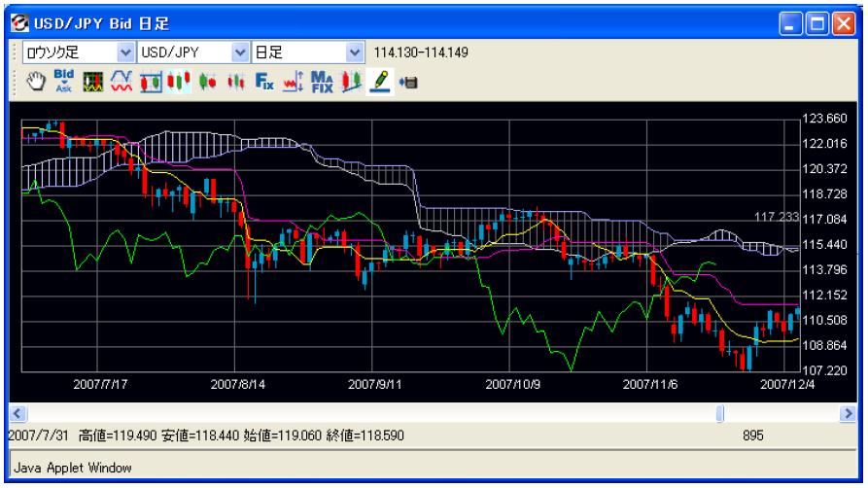
Task: Open the 日足 timeframe dropdown
Action: pos(307,52)
